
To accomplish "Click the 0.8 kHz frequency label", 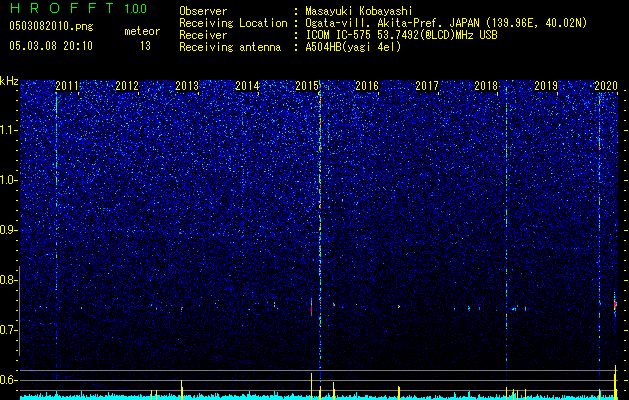I will click(x=8, y=280).
